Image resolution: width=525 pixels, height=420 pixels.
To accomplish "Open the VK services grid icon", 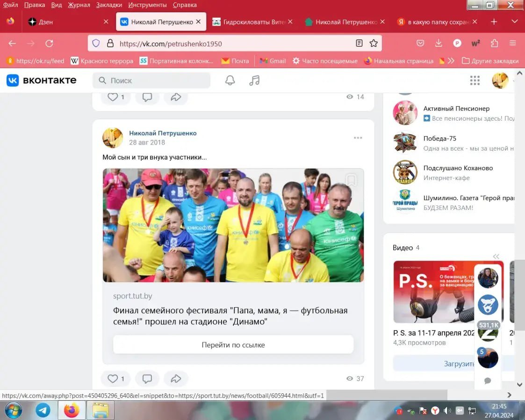I will [475, 80].
